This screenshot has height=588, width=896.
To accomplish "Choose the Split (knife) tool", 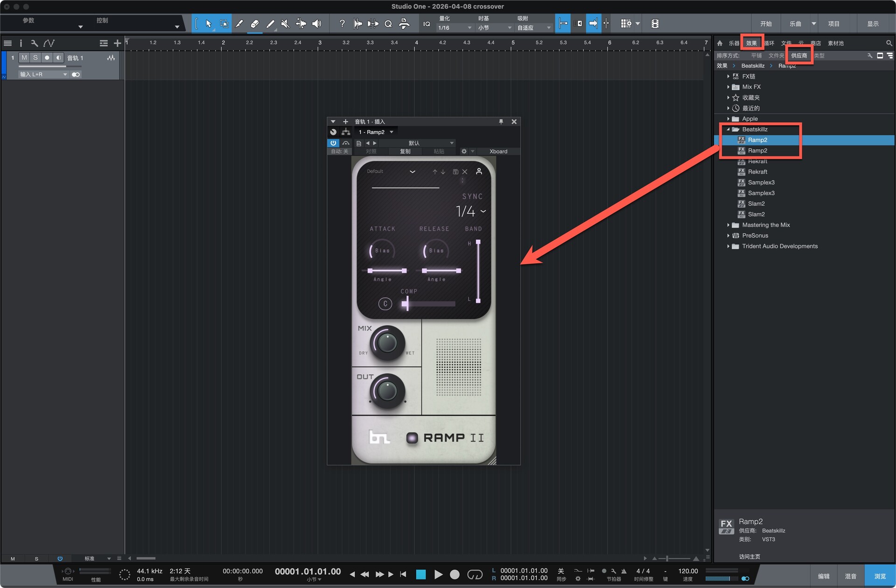I will tap(239, 24).
